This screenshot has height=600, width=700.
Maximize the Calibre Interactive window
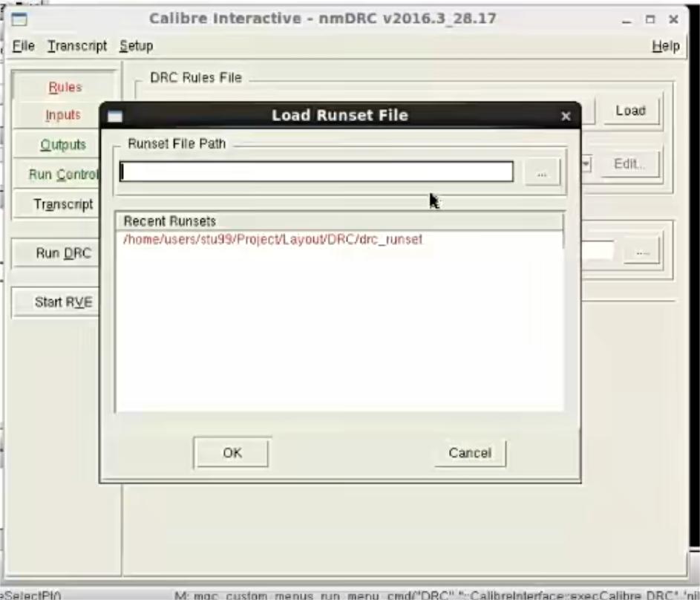pyautogui.click(x=650, y=19)
